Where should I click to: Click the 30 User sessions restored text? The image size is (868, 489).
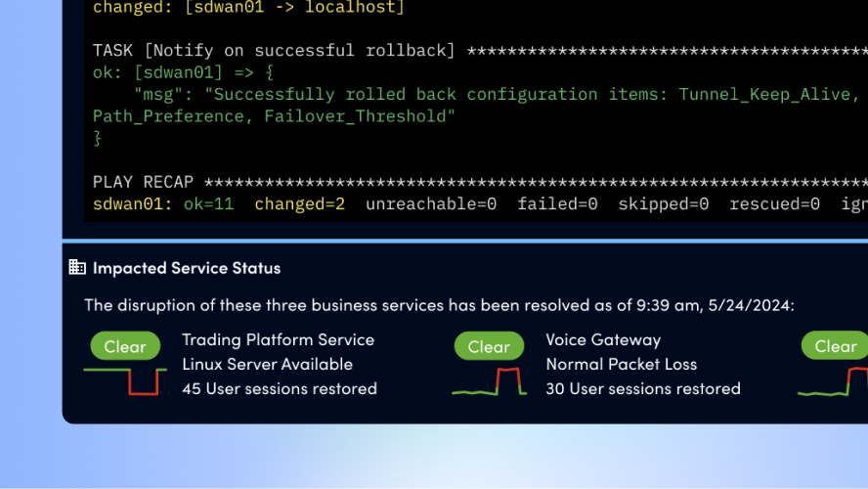point(642,388)
